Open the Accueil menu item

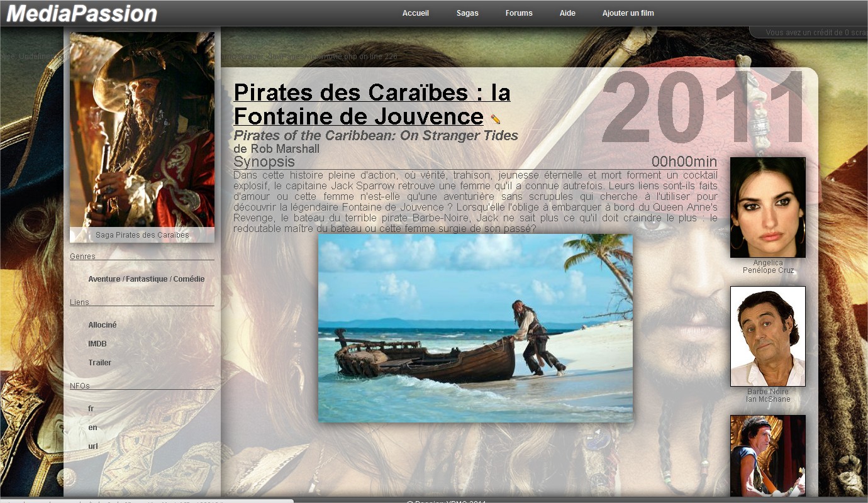pos(416,13)
